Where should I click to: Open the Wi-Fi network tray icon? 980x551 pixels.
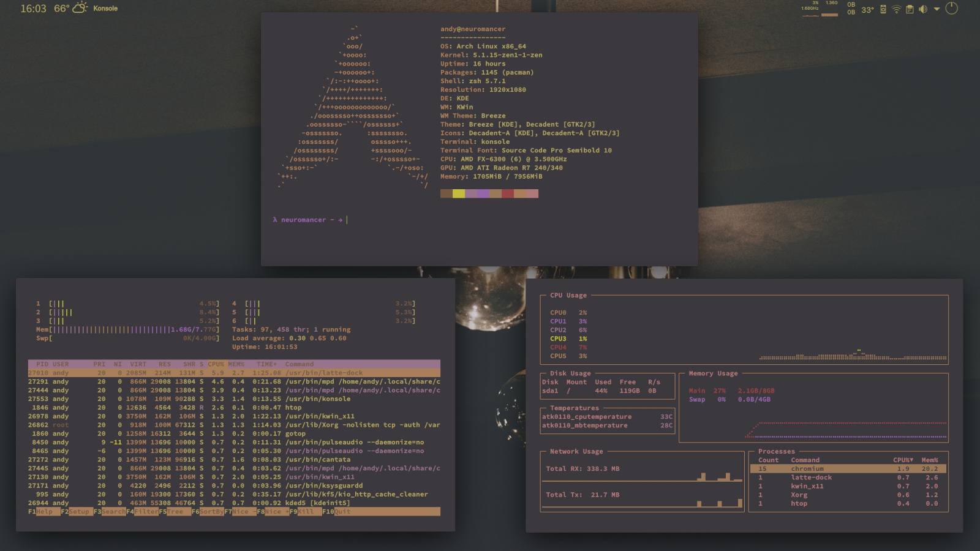pos(896,9)
